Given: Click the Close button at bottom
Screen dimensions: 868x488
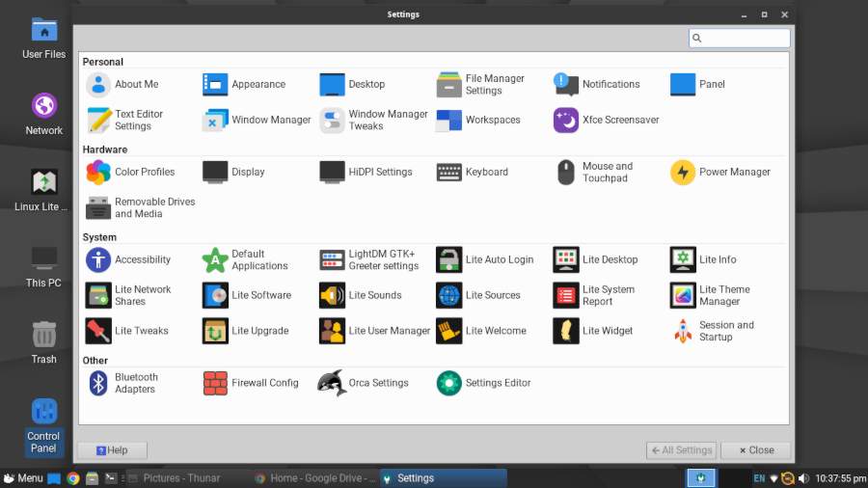Looking at the screenshot, I should (755, 450).
